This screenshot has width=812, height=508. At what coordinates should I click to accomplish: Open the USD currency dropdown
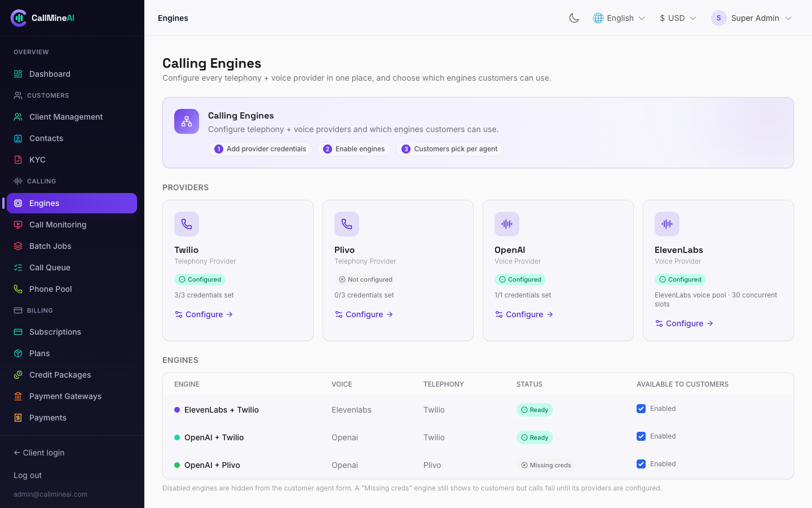coord(678,18)
